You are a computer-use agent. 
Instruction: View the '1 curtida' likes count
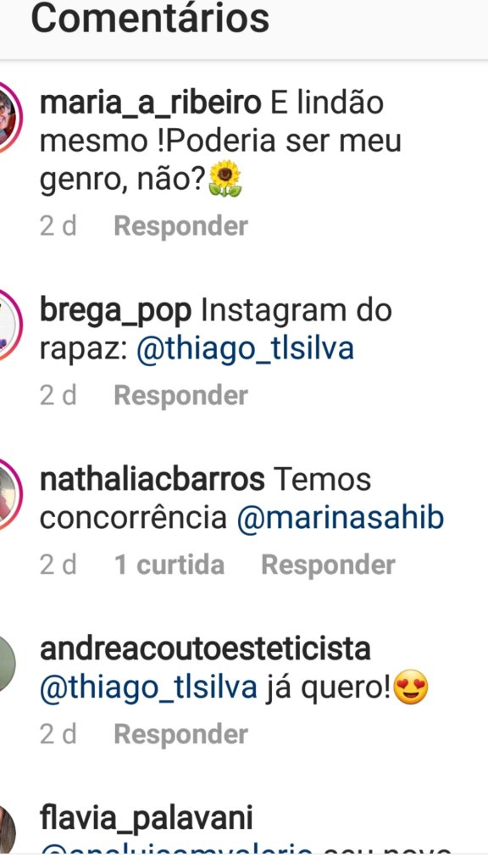click(169, 565)
